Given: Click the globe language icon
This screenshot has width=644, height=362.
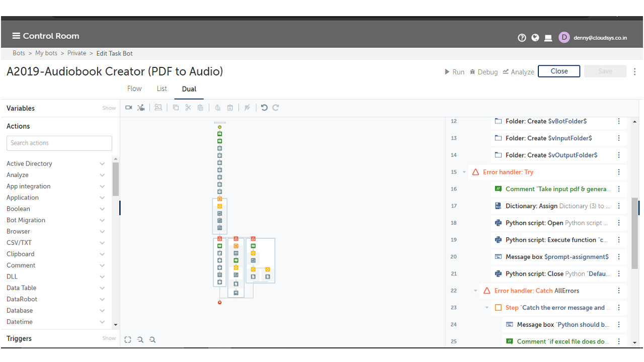Looking at the screenshot, I should pos(535,38).
